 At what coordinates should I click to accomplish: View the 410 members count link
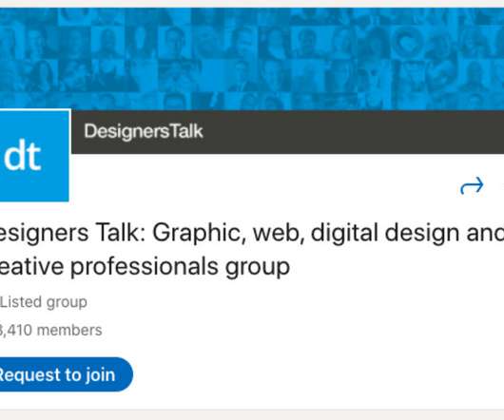pos(50,330)
